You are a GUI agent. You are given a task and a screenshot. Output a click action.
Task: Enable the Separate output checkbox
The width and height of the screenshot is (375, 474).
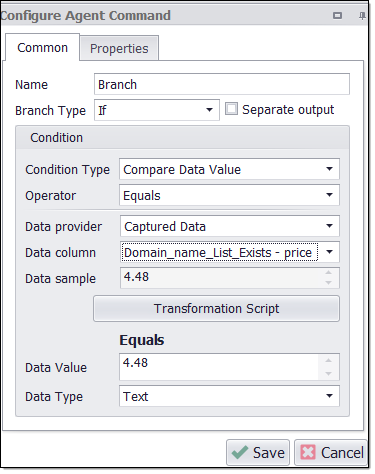pyautogui.click(x=231, y=109)
